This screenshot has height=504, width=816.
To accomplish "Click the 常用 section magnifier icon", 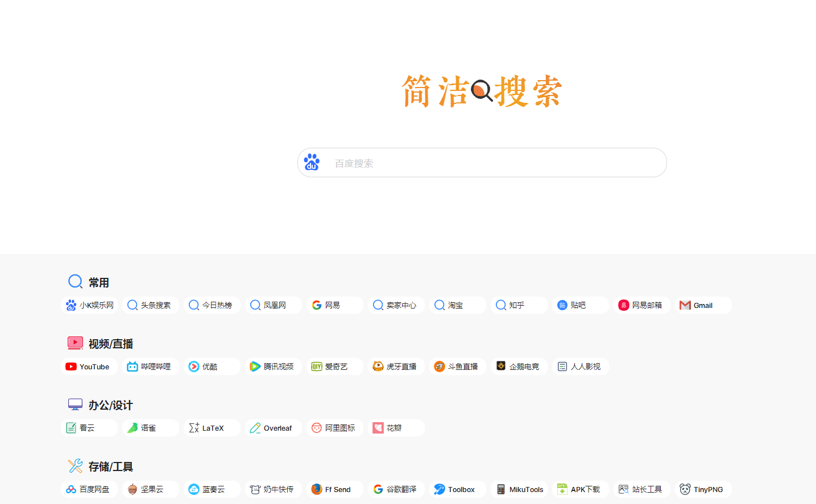I will pos(75,281).
